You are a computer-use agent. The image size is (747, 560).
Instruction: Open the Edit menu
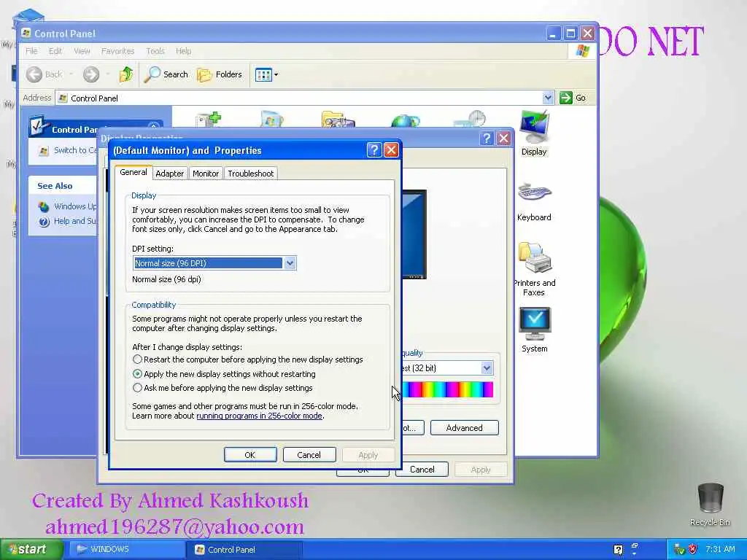[x=55, y=51]
